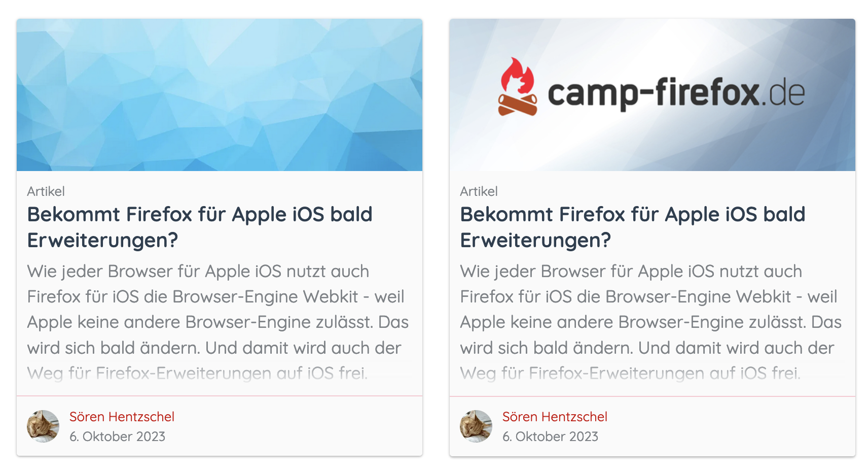Click faded 'Weg für Firefox-Erweiterungen' line, right card
The width and height of the screenshot is (868, 471).
point(631,374)
